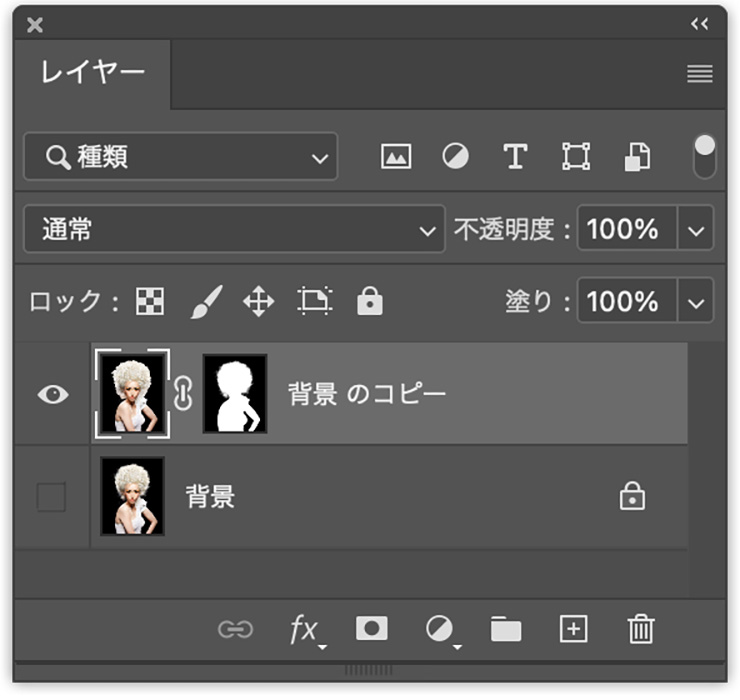The height and width of the screenshot is (700, 740).
Task: Lock layer position
Action: pyautogui.click(x=259, y=301)
